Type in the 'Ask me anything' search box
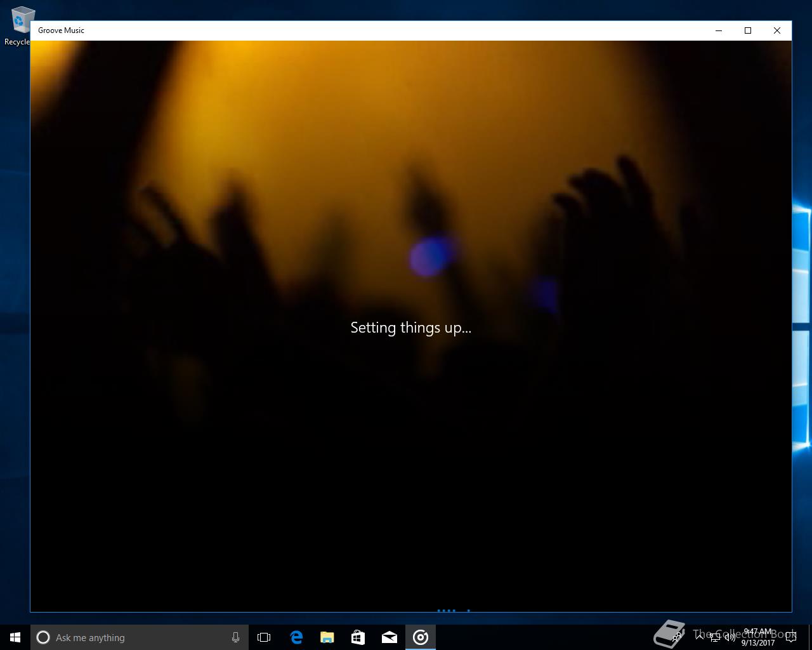The image size is (812, 650). [140, 637]
